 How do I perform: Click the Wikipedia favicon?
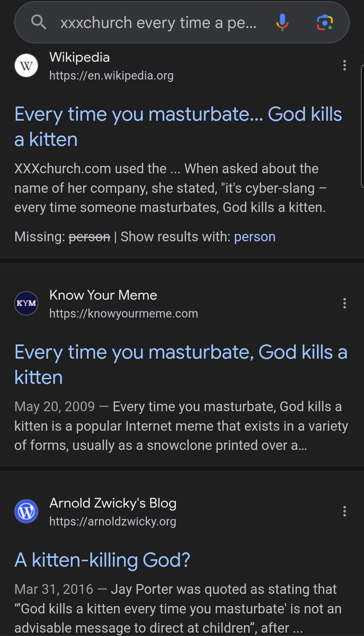26,65
